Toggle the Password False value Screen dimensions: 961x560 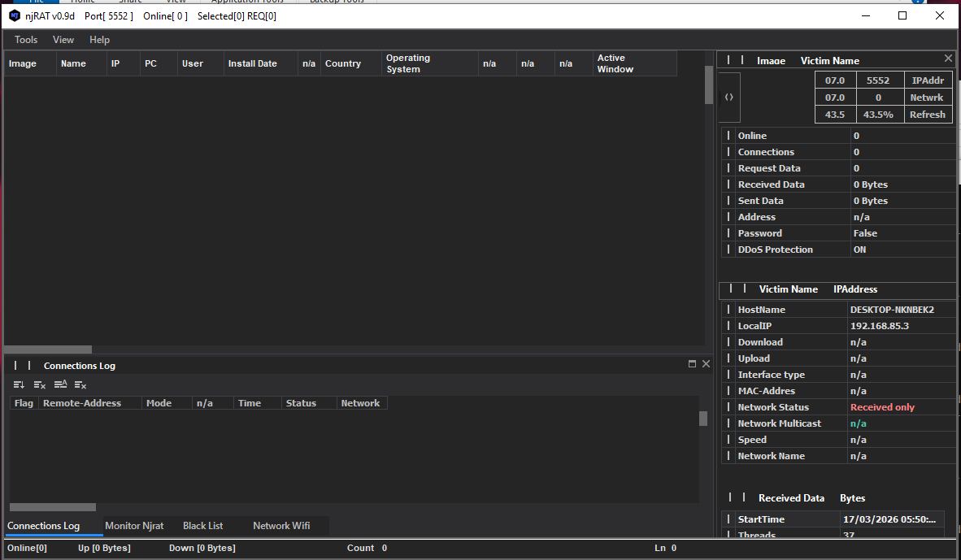(865, 233)
